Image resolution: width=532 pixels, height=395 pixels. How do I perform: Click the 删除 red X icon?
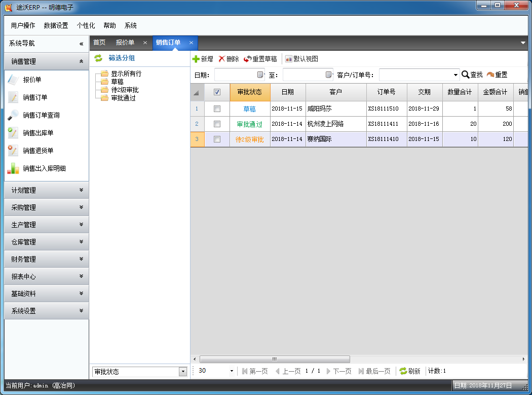221,59
